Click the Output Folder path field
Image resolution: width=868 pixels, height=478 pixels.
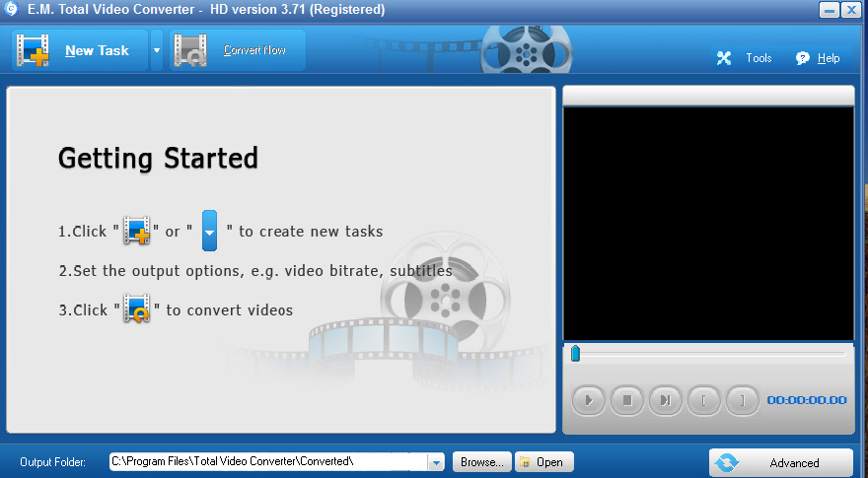[x=268, y=461]
